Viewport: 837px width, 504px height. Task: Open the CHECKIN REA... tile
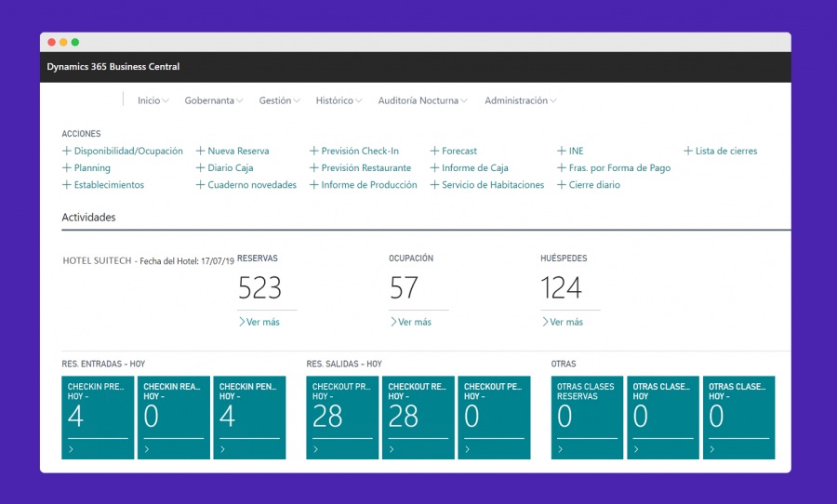click(x=174, y=418)
